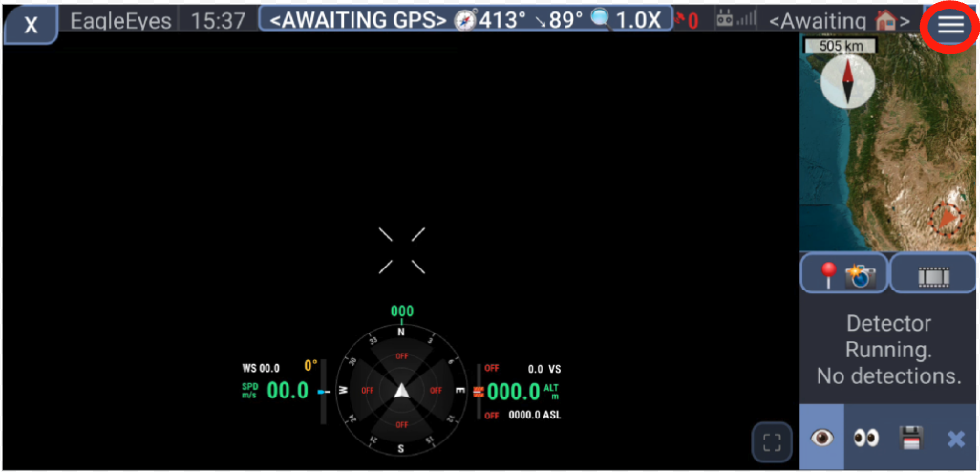Open the hamburger menu
The image size is (980, 472).
pyautogui.click(x=949, y=26)
